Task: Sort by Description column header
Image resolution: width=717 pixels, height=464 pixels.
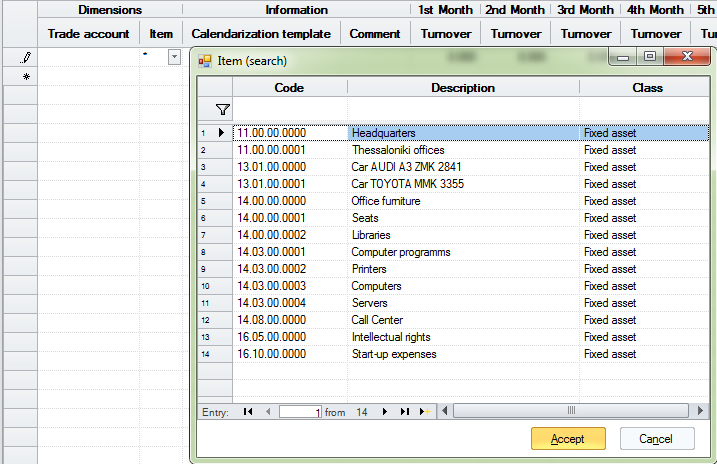Action: click(x=463, y=88)
